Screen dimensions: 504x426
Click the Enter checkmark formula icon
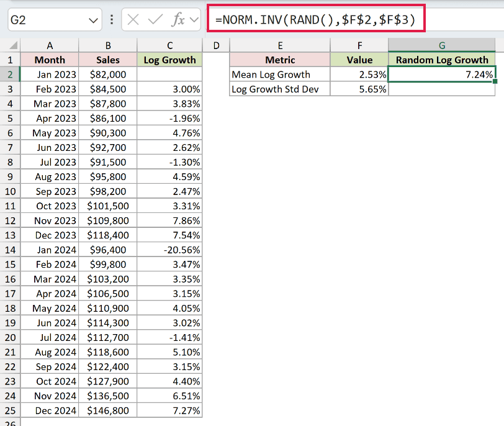click(155, 20)
